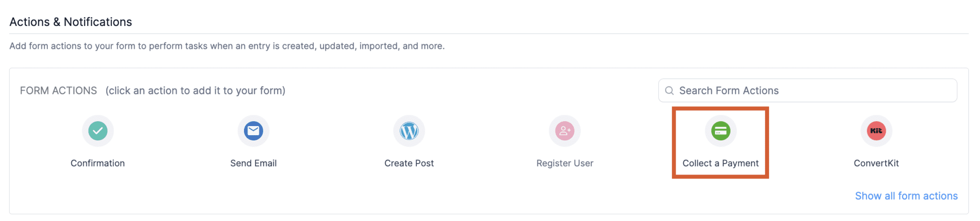Select the Collect a Payment label
Image resolution: width=980 pixels, height=221 pixels.
point(721,163)
